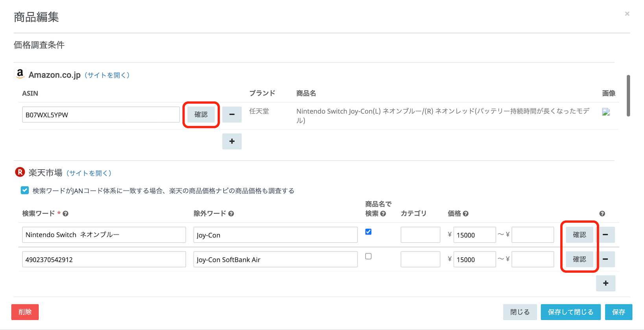Screen dimensions: 644x330
Task: Open 楽天市場 サイトを開く link
Action: click(89, 173)
